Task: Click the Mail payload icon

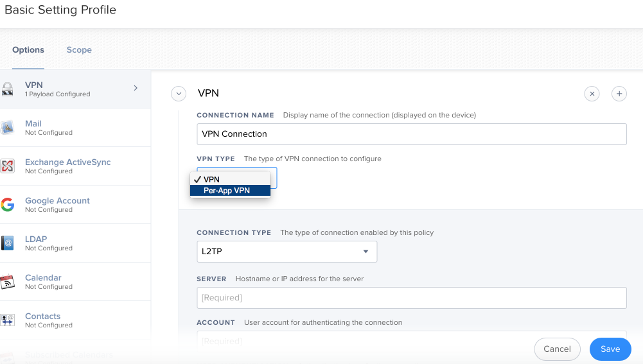Action: click(7, 128)
